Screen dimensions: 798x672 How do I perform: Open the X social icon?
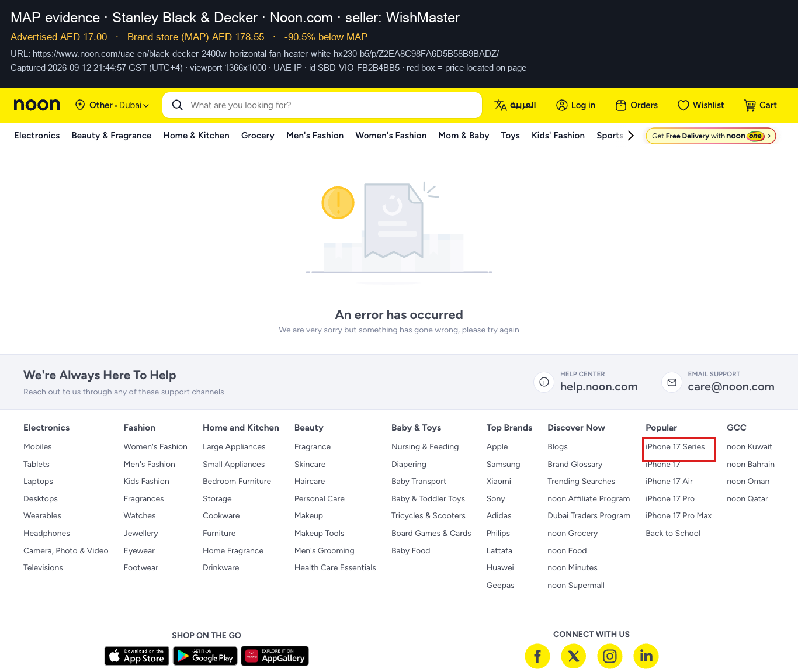pyautogui.click(x=574, y=656)
